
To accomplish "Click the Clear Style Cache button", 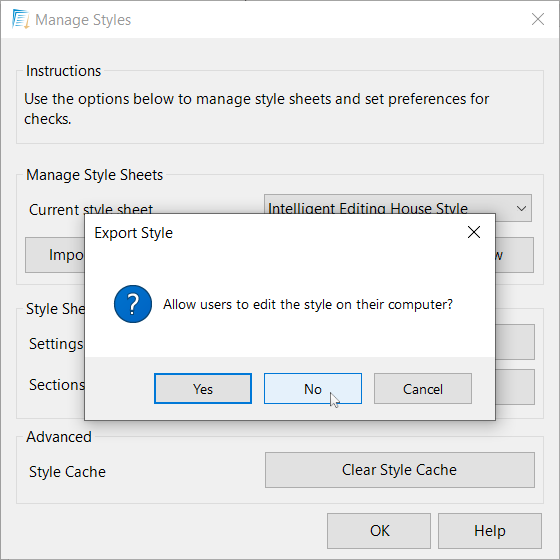I will pos(400,470).
